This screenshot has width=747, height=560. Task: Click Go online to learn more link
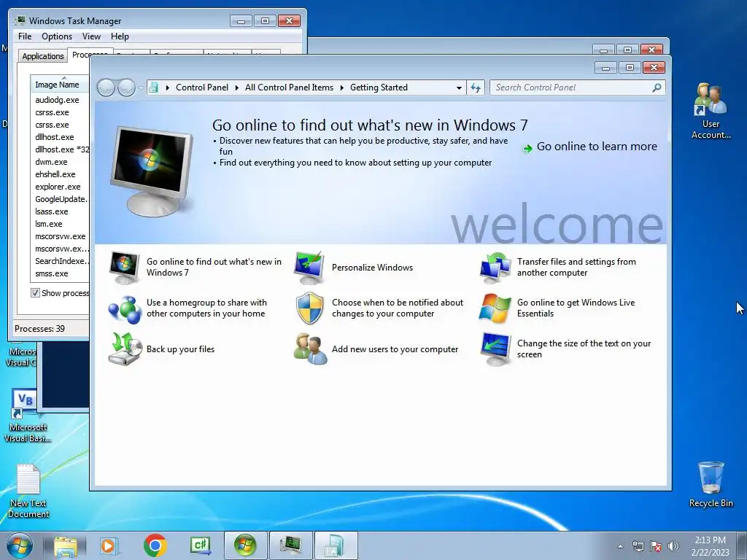click(597, 147)
